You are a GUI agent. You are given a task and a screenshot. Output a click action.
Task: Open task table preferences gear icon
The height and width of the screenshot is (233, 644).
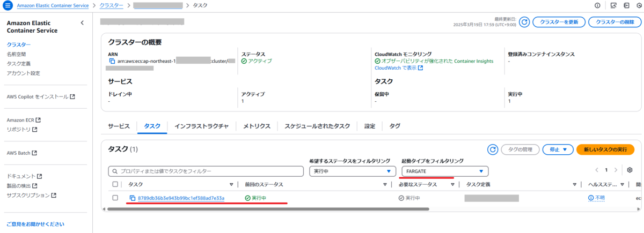tap(630, 170)
